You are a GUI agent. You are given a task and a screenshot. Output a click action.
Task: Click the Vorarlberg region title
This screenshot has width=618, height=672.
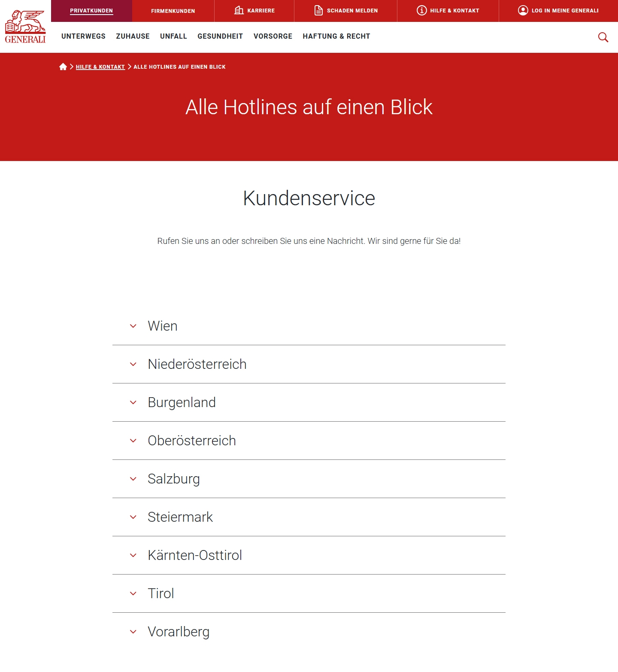[x=179, y=632]
